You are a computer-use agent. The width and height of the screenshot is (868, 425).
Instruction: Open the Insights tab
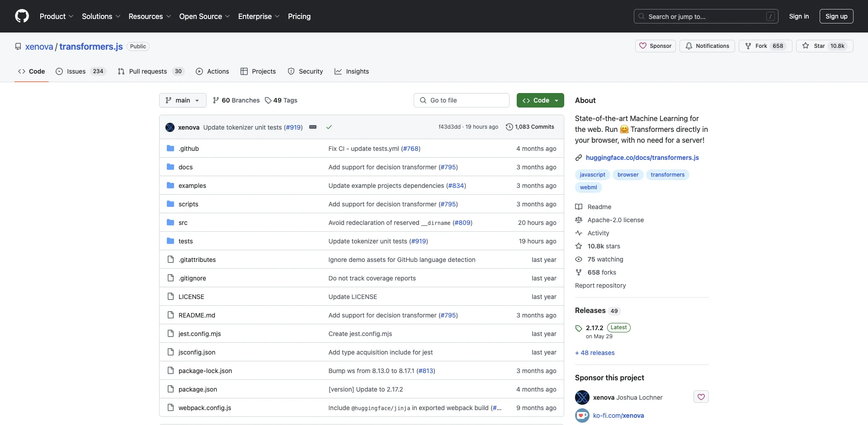click(x=352, y=71)
